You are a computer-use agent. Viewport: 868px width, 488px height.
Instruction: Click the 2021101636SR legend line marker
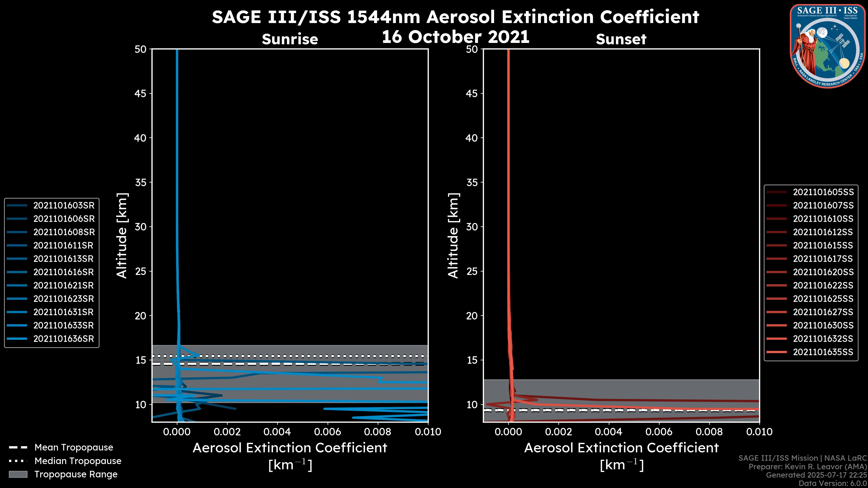coord(17,339)
